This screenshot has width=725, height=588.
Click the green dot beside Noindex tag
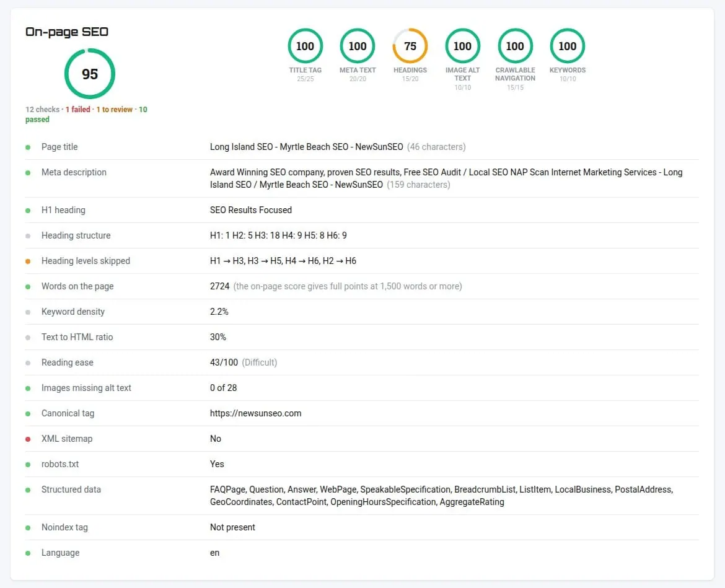click(x=28, y=529)
